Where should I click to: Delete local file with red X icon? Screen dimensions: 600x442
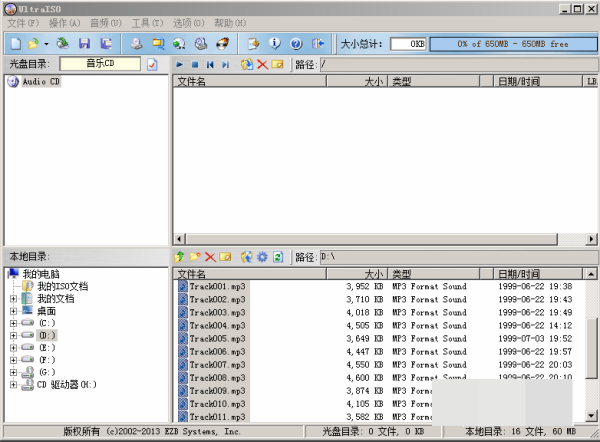point(210,257)
